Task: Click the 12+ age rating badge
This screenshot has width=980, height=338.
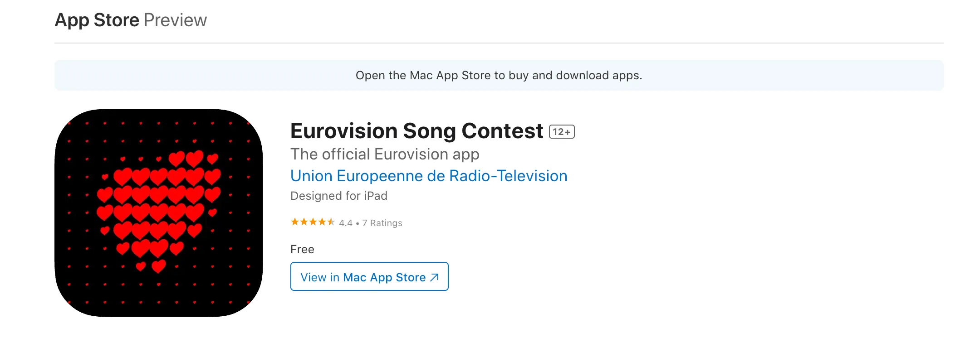Action: click(x=562, y=132)
